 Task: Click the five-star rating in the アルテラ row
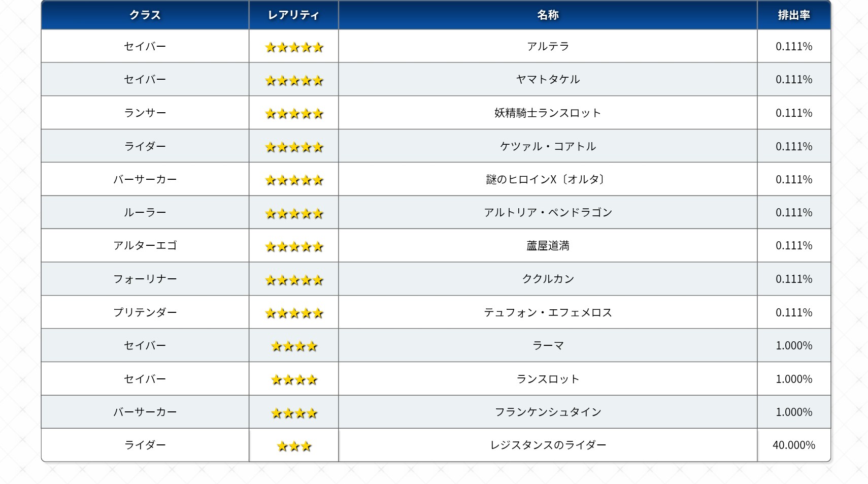[x=294, y=47]
